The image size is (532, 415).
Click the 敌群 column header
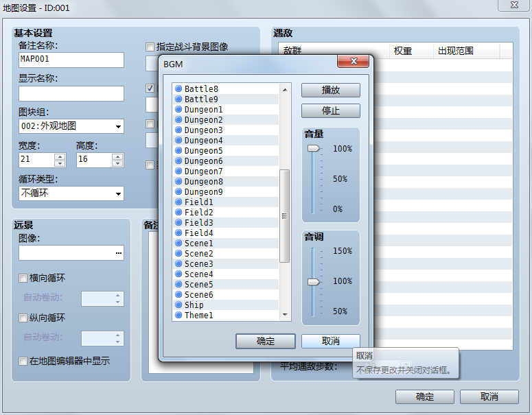[333, 51]
